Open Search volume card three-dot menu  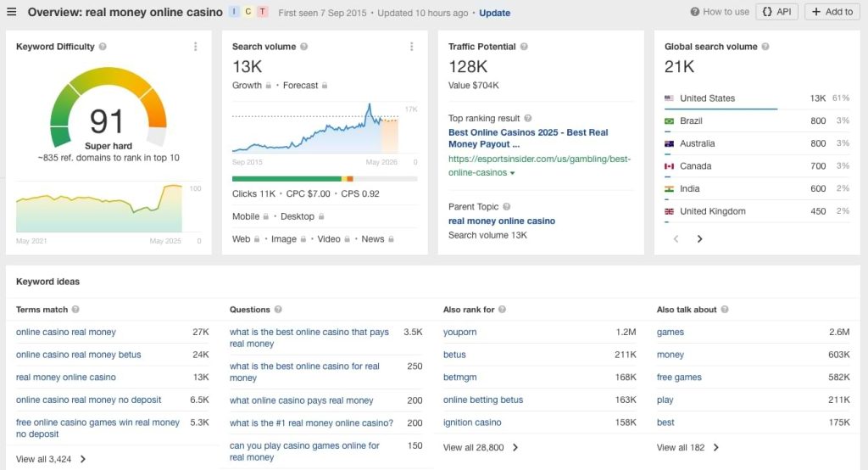click(412, 47)
